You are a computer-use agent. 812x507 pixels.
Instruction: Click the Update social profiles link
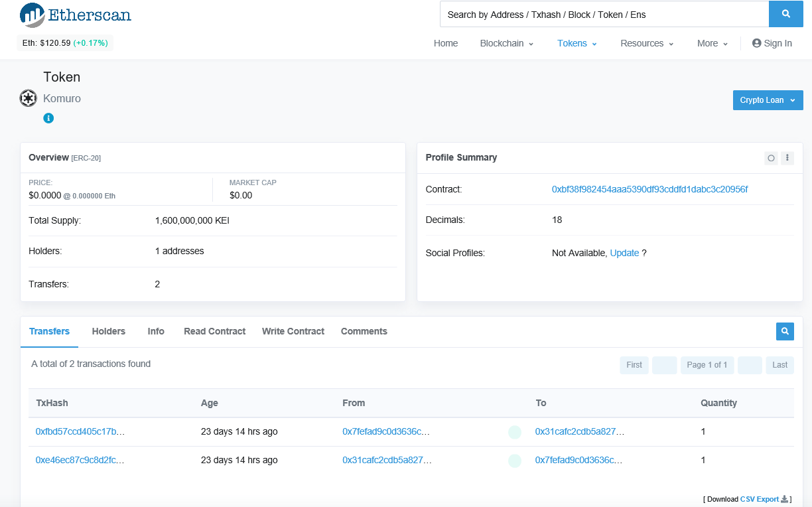point(624,253)
